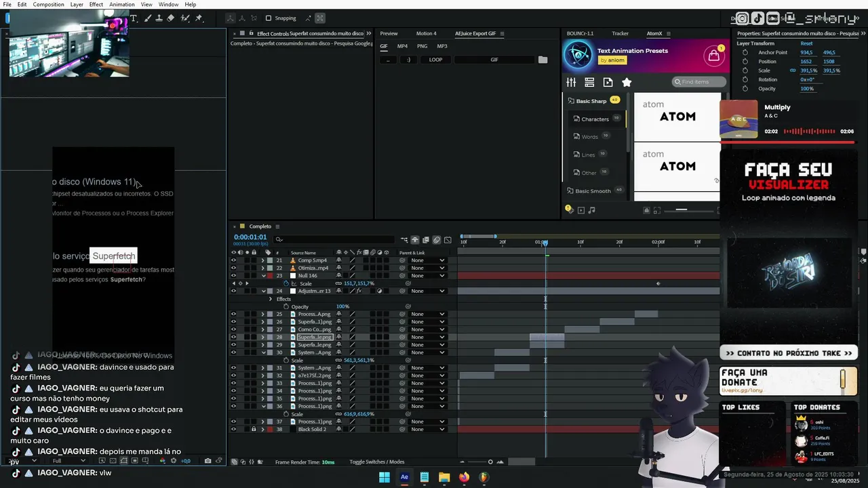
Task: Switch to the Tracker panel tab
Action: (620, 33)
